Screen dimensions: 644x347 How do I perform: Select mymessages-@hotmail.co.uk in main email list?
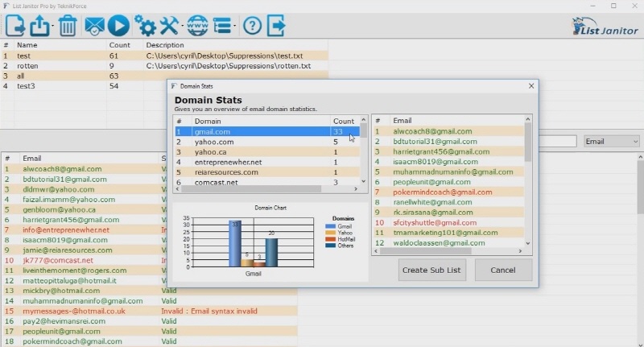[74, 311]
